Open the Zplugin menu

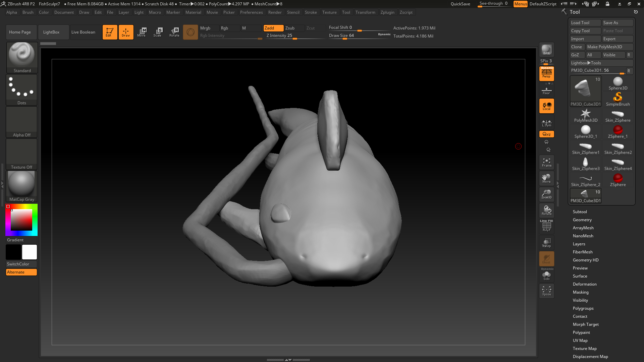click(x=387, y=12)
